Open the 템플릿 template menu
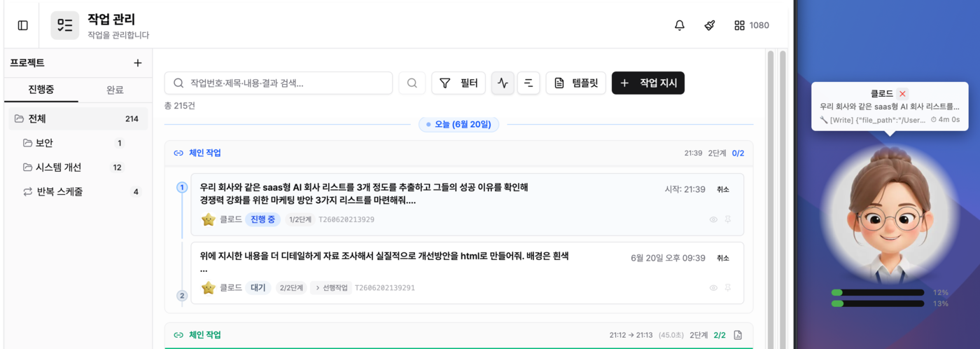 pos(575,83)
